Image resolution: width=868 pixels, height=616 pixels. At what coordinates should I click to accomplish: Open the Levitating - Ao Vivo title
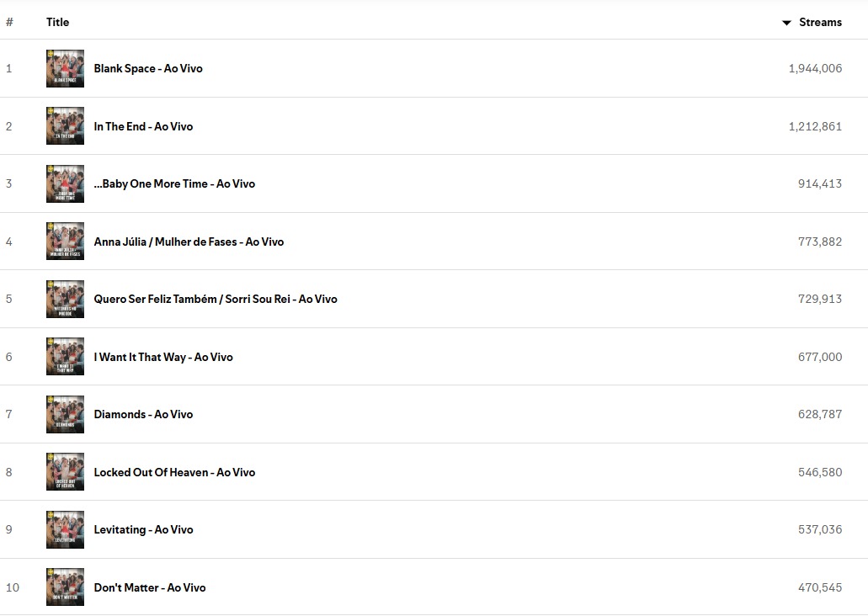[x=143, y=529]
